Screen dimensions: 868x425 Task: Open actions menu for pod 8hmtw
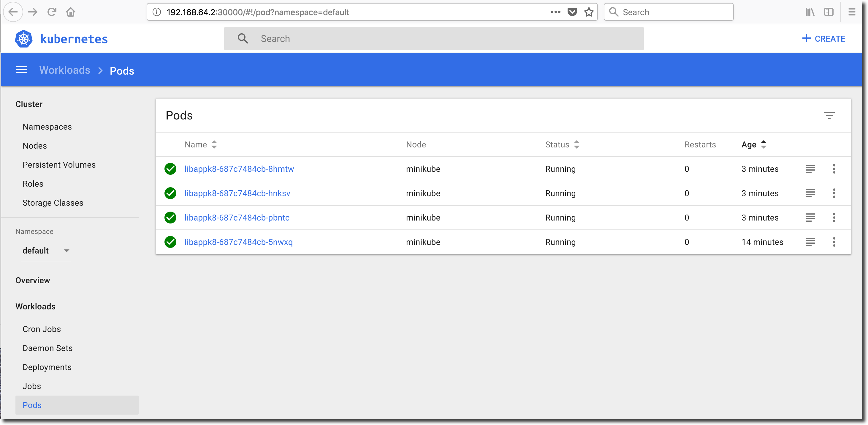point(834,169)
